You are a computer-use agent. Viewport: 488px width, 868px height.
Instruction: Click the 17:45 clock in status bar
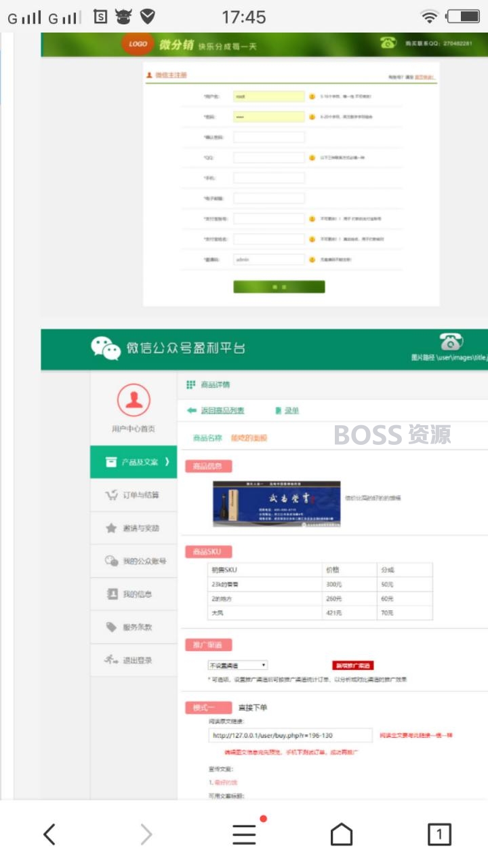244,16
